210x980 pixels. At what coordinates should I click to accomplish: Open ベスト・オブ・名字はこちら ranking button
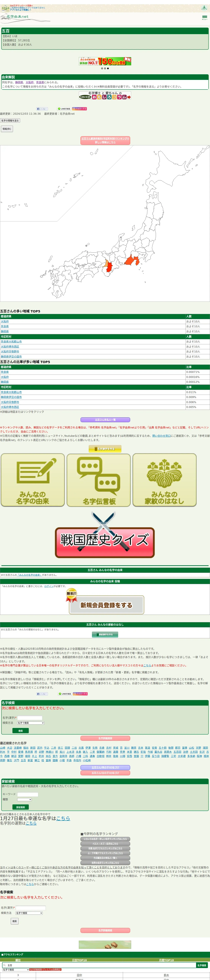click(105, 844)
